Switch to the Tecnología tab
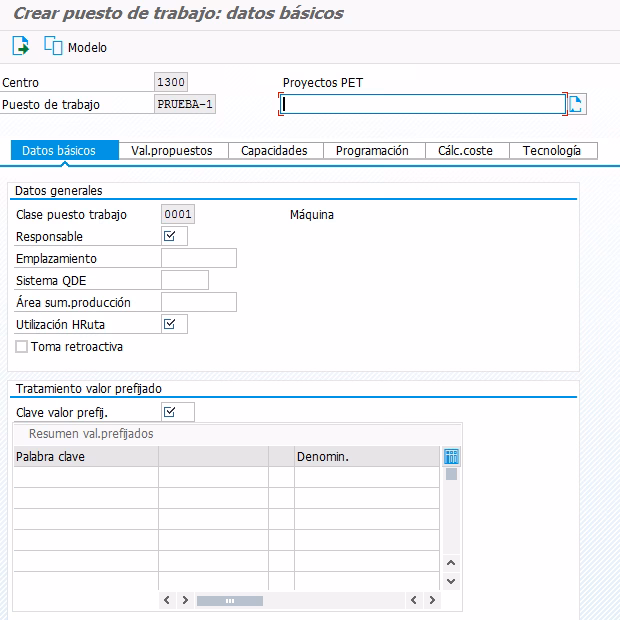 [x=553, y=151]
